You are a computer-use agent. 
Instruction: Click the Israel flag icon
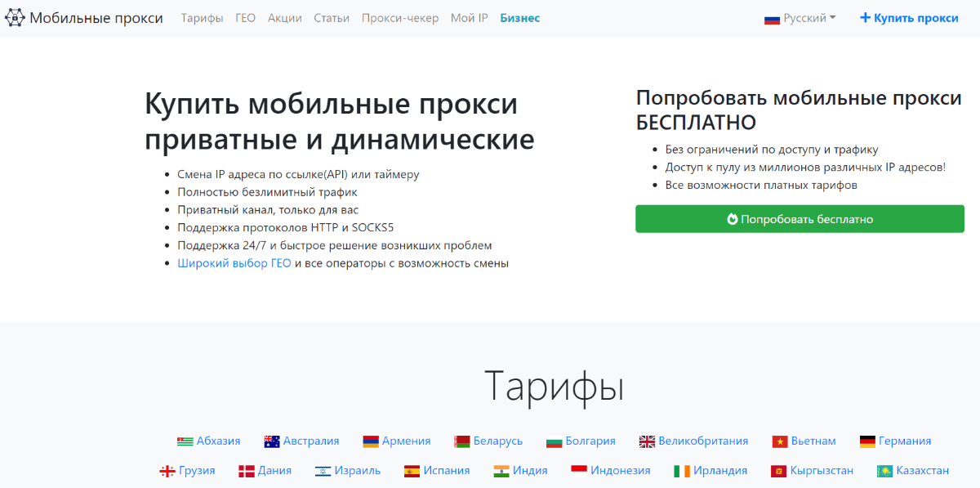click(323, 471)
